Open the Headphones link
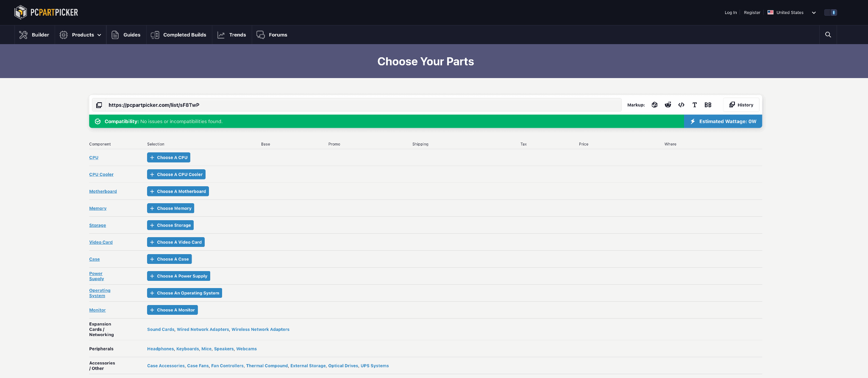Screen dimensions: 868x378 [x=160, y=349]
